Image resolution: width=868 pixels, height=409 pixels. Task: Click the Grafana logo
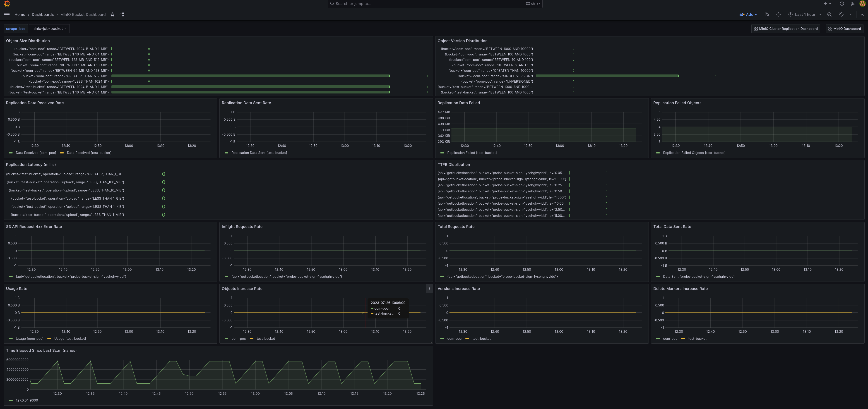click(x=7, y=4)
